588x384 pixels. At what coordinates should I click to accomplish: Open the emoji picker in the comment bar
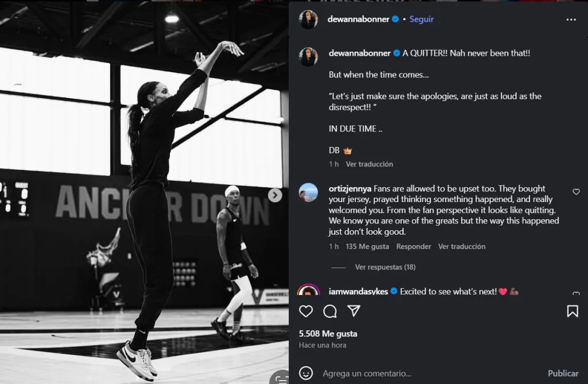coord(306,373)
